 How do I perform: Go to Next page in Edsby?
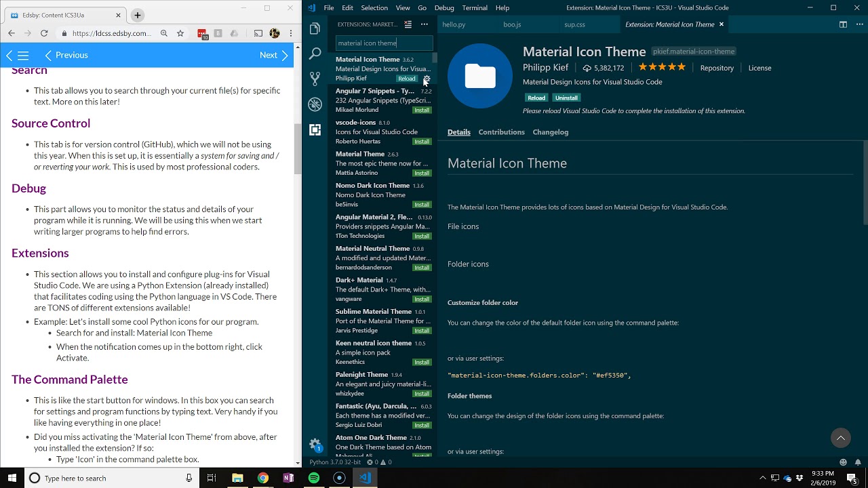[x=274, y=56]
